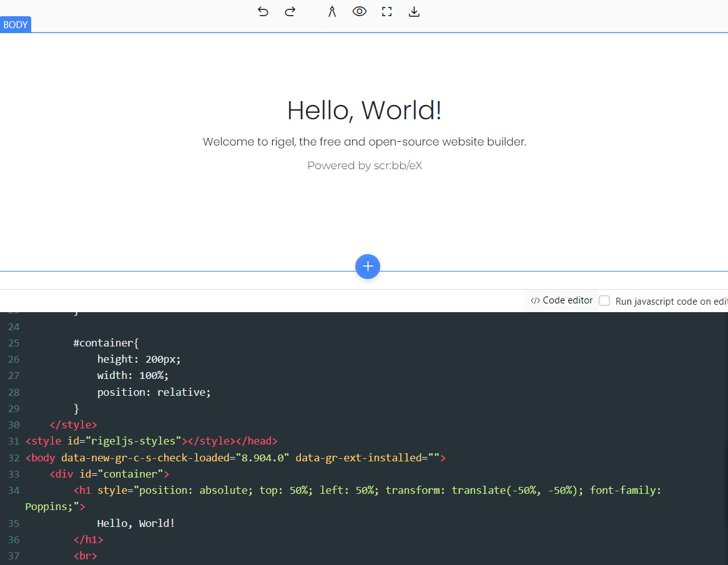Click Powered by scr:bb/eX text

[x=365, y=165]
